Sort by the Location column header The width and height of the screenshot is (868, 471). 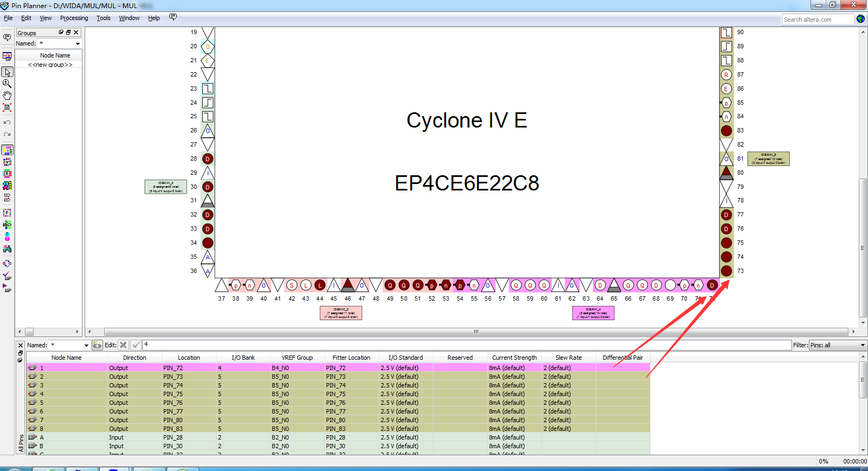point(189,358)
